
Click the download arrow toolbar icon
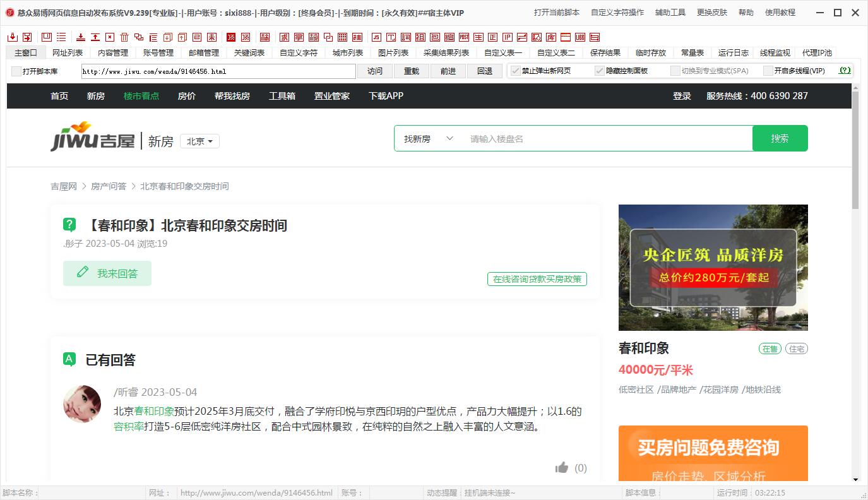[x=81, y=37]
